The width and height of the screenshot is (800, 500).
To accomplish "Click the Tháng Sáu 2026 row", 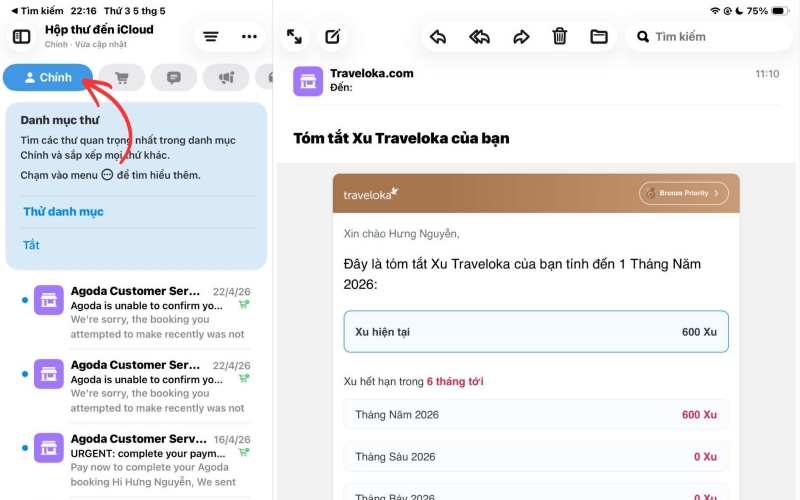I will (536, 457).
